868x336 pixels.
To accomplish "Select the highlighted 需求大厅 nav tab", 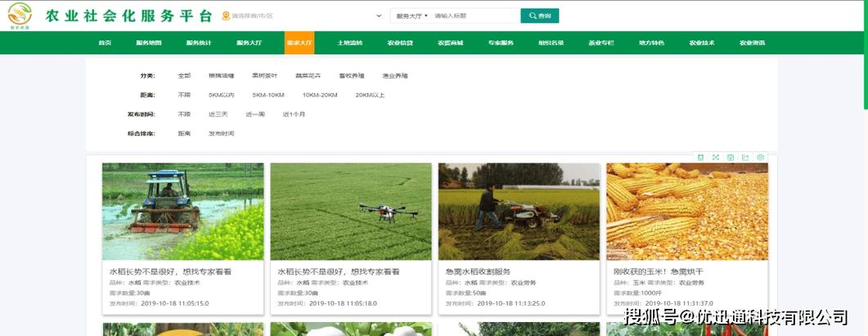I will click(x=299, y=43).
